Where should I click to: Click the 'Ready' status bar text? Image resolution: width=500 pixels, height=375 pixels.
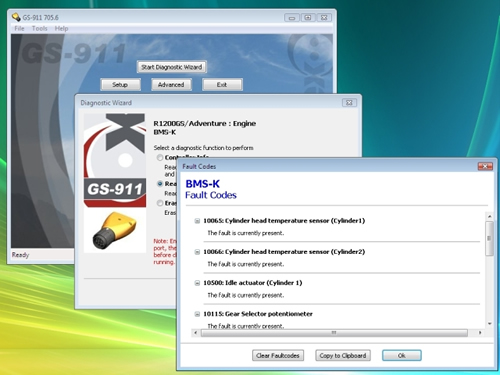(x=21, y=255)
